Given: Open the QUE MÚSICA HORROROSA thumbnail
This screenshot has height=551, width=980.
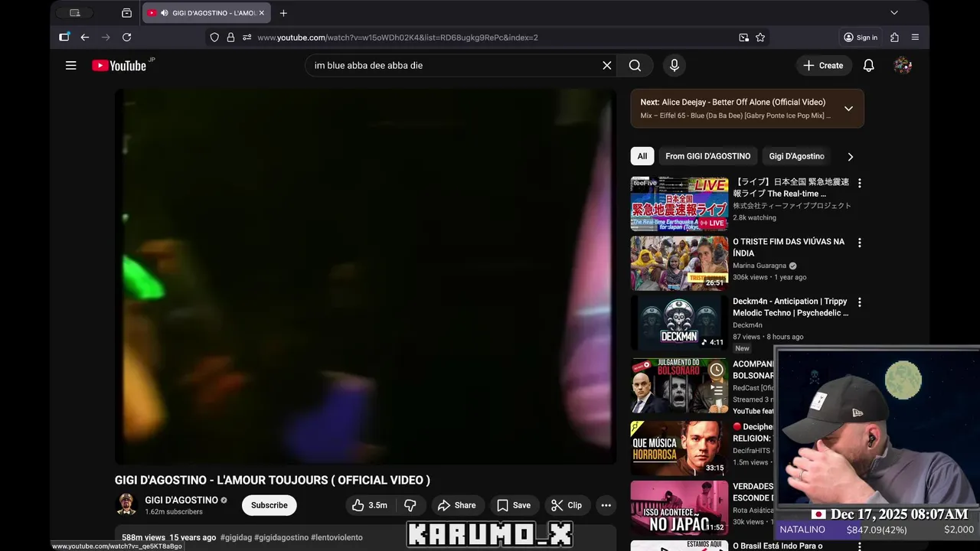Looking at the screenshot, I should pos(679,448).
